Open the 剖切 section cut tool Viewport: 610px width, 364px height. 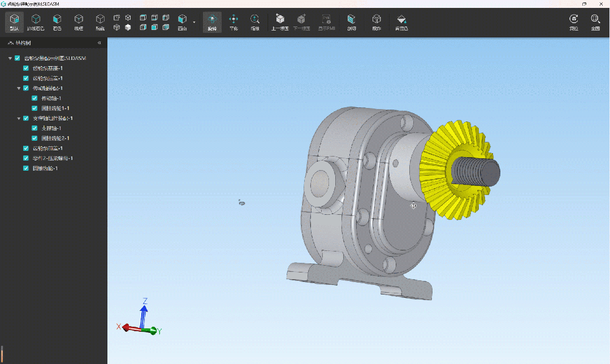[x=352, y=22]
